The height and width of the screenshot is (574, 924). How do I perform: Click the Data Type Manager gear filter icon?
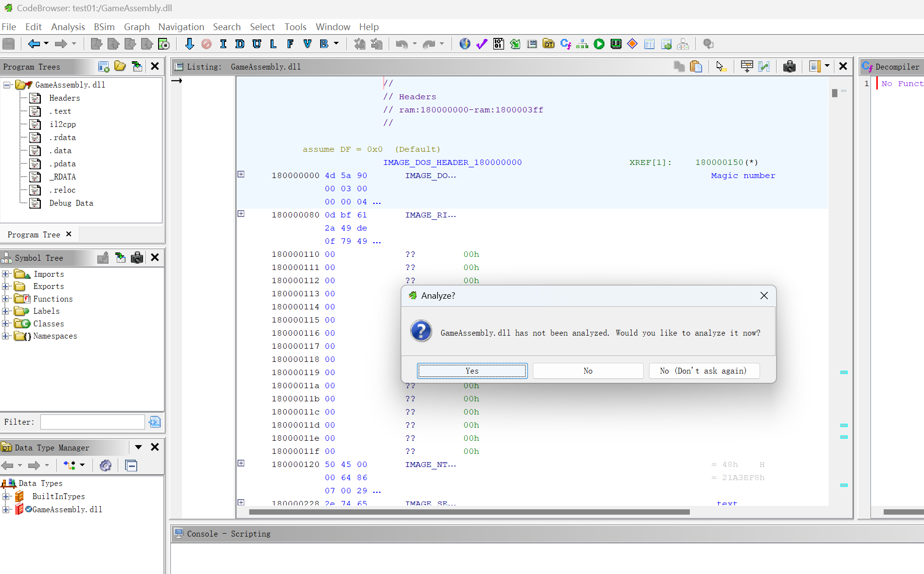[105, 466]
